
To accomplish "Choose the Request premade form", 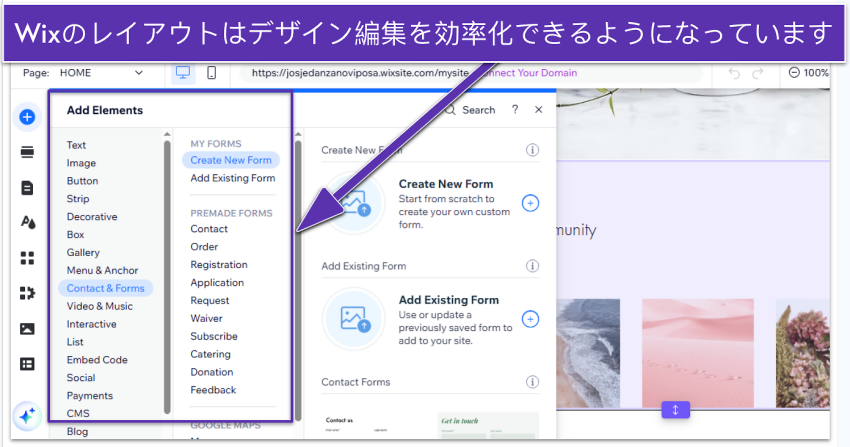I will click(209, 301).
